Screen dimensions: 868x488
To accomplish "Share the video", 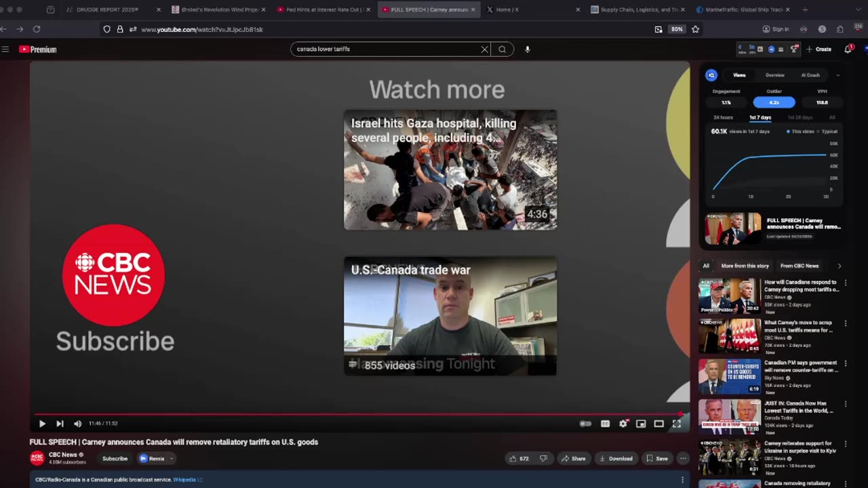I will click(x=574, y=459).
